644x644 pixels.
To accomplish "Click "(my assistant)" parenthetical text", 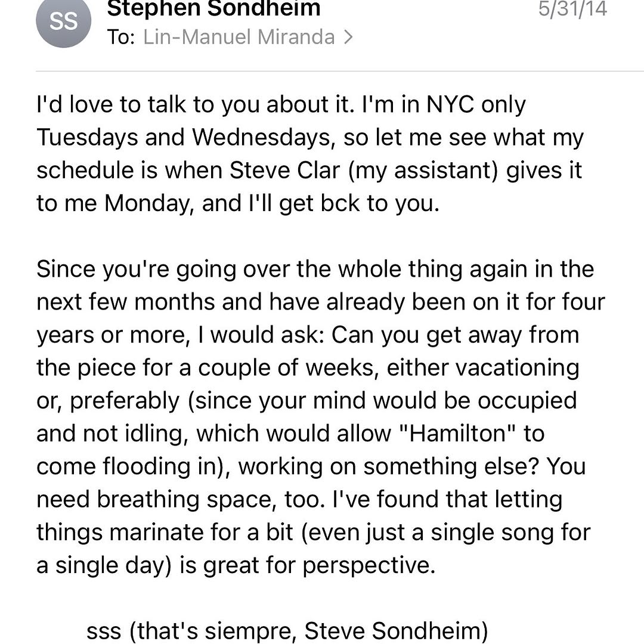I will (423, 171).
